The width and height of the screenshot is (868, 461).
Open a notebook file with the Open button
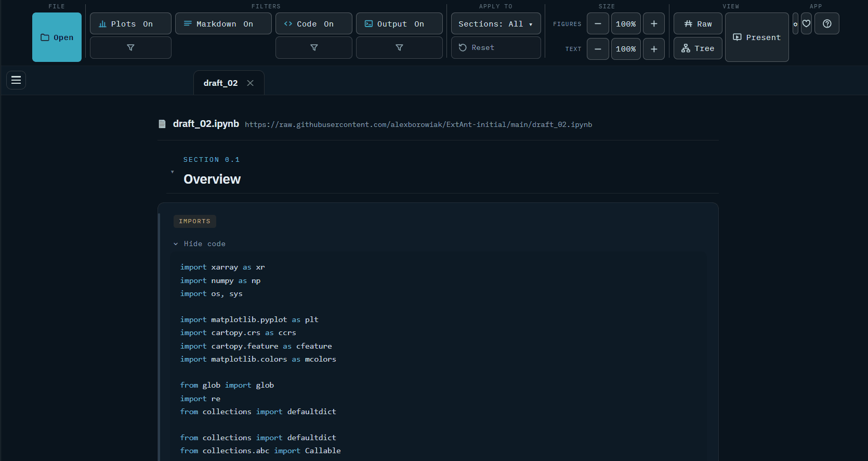point(57,37)
